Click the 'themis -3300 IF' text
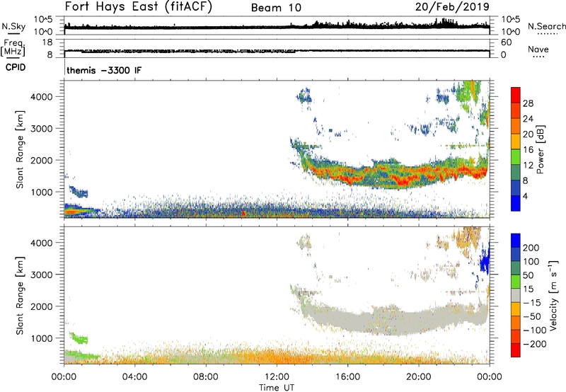 [104, 70]
